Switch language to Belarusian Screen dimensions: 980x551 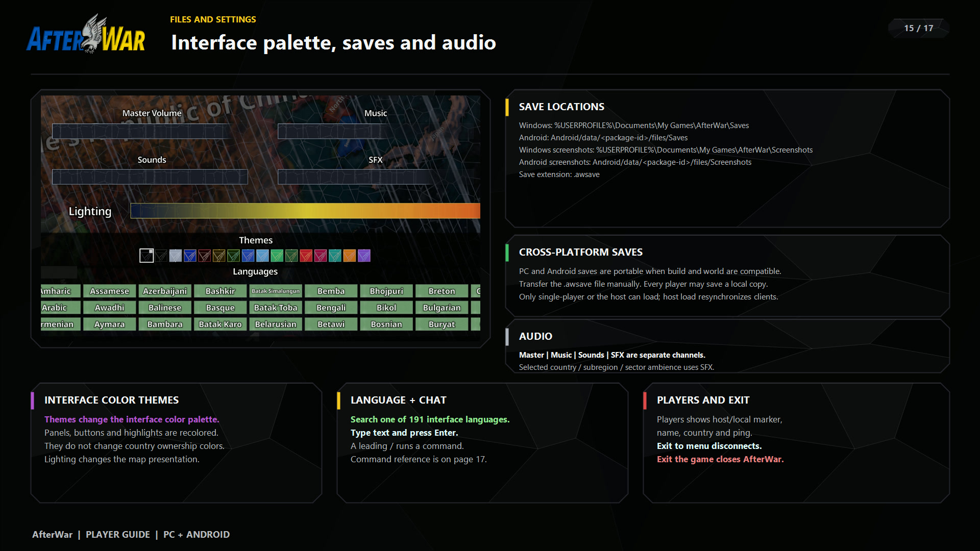point(276,324)
